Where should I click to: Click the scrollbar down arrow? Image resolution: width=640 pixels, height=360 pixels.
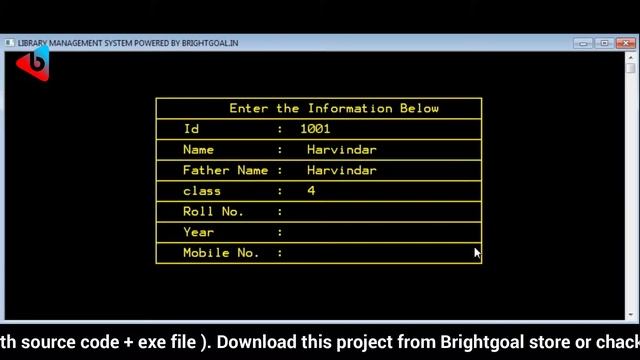pos(631,315)
